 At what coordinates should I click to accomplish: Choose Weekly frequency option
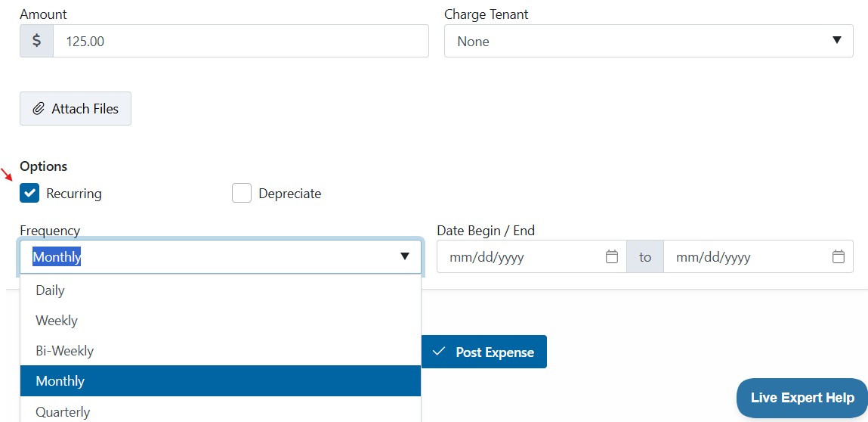coord(221,321)
